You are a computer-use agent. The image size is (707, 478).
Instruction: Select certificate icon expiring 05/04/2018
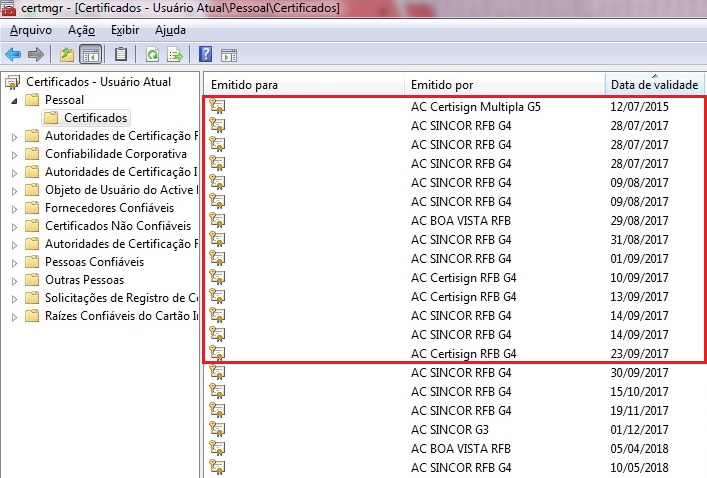pos(217,448)
